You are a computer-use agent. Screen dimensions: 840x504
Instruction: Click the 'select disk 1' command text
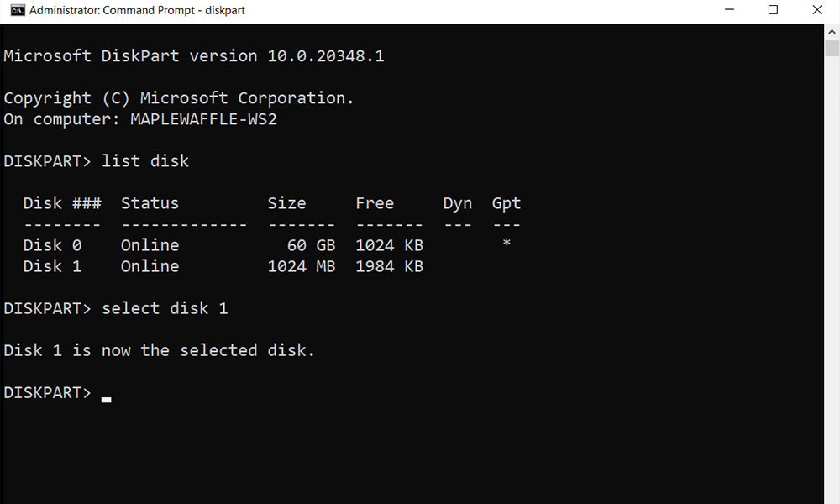click(165, 308)
